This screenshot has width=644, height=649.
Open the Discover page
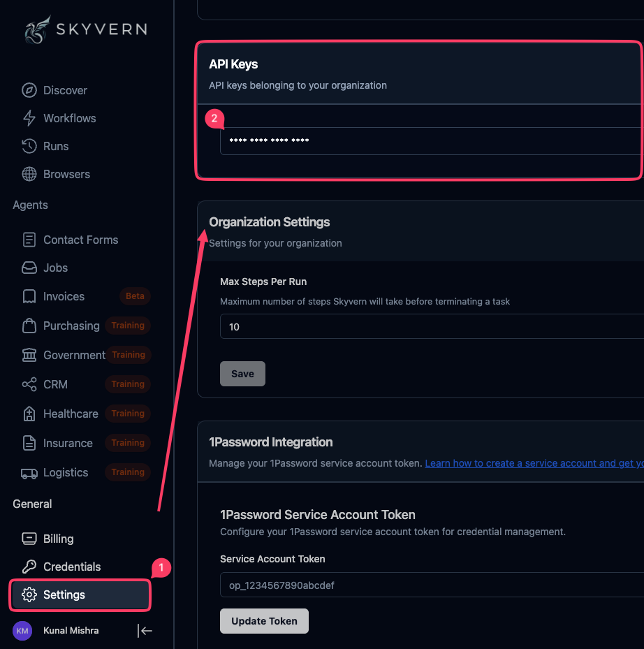click(64, 90)
